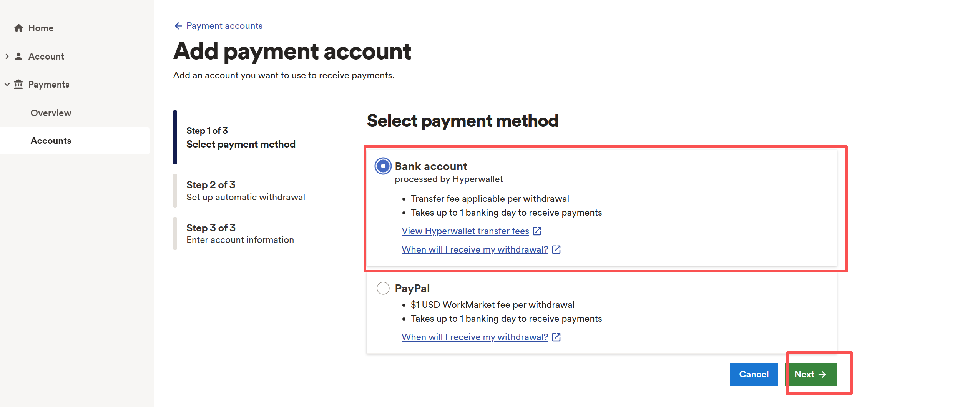980x407 pixels.
Task: Click the Payments bank icon
Action: (18, 84)
